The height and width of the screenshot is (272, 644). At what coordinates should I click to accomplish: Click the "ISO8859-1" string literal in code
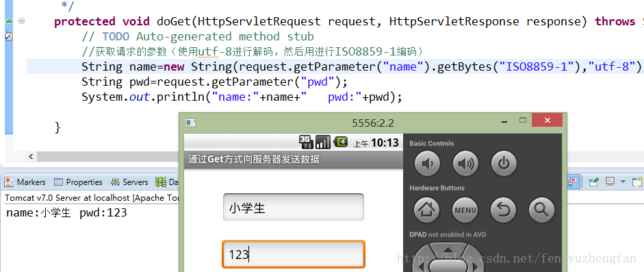click(x=536, y=66)
